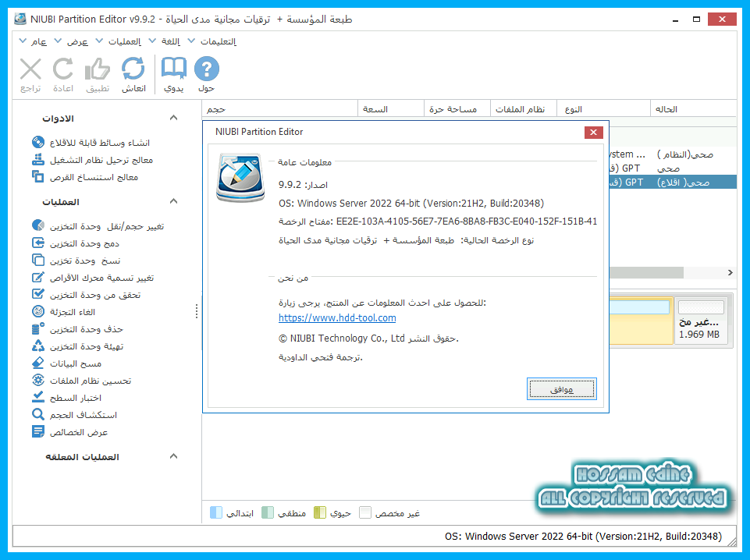Click the yellow partition block in disk map
Image resolution: width=750 pixels, height=560 pixels.
pyautogui.click(x=641, y=320)
